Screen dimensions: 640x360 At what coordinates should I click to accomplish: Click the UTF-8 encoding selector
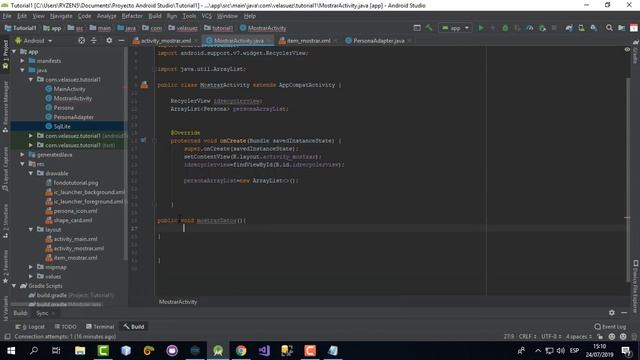551,337
